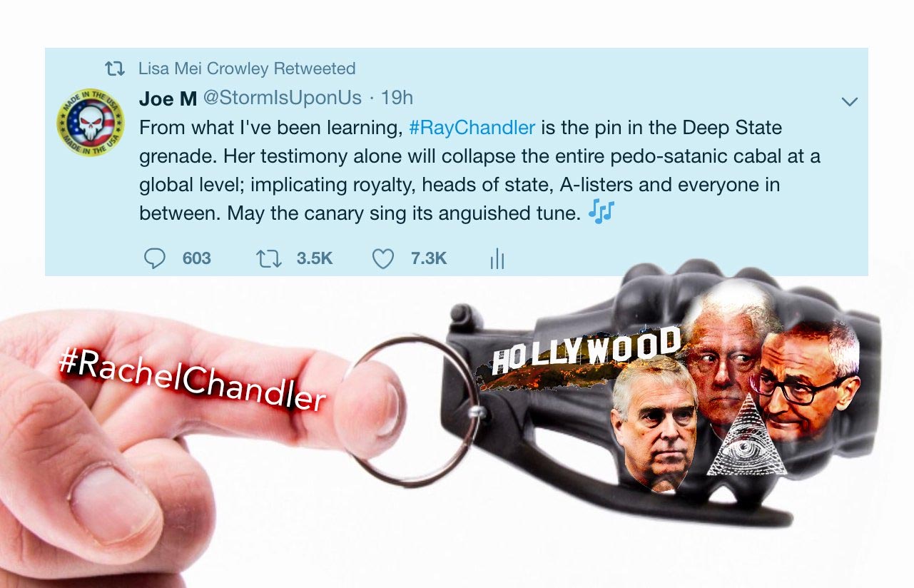Open the @StormIsUponUs handle
This screenshot has width=914, height=588.
click(x=282, y=98)
